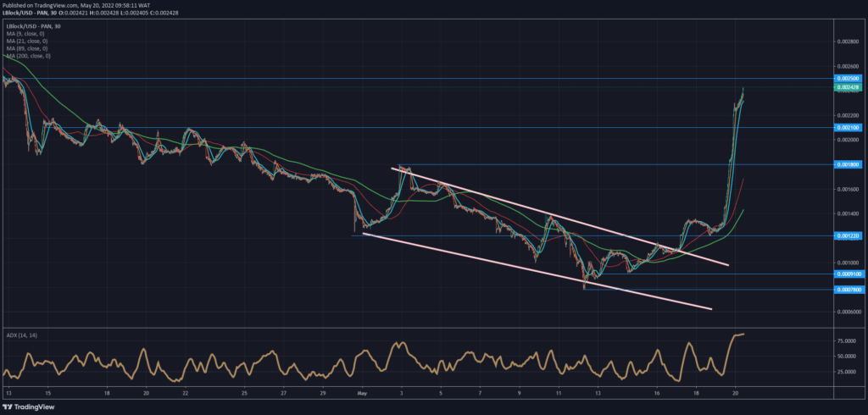This screenshot has width=868, height=415.
Task: Click the May label on the time axis
Action: tap(363, 393)
